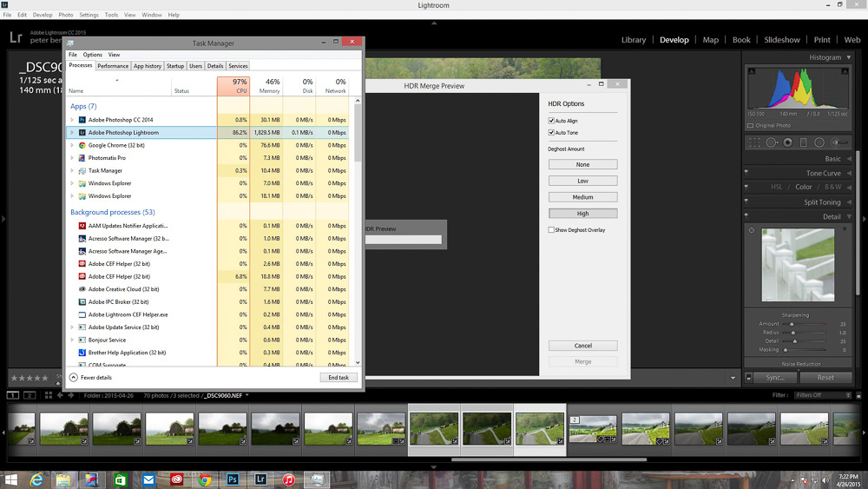
Task: Open Photoshop from the Windows taskbar
Action: click(x=233, y=479)
